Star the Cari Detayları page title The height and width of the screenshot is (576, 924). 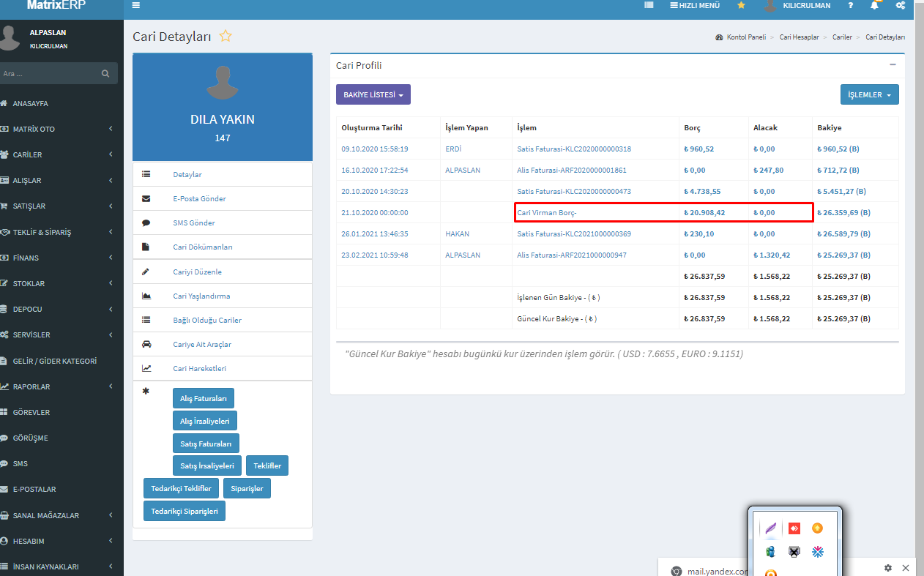(226, 37)
